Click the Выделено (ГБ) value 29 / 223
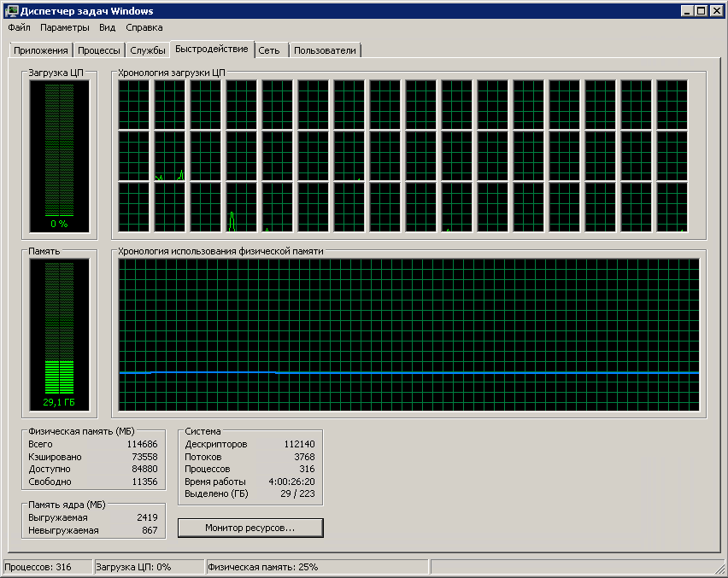 pos(297,493)
